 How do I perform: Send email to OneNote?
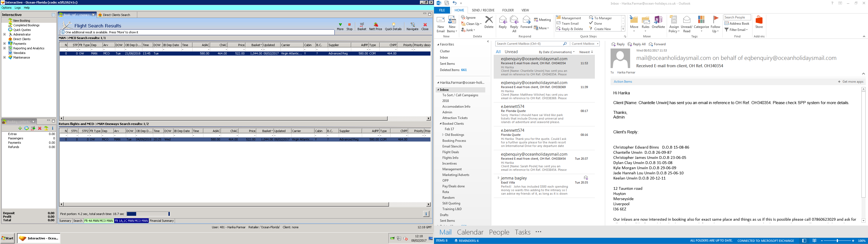[x=658, y=22]
